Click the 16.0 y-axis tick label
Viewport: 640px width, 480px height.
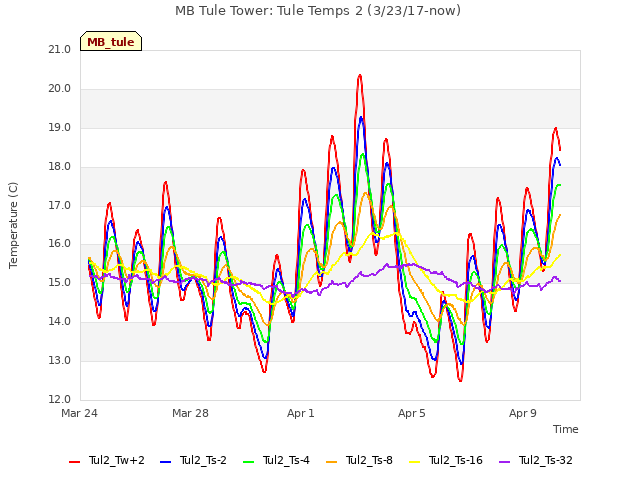60,244
